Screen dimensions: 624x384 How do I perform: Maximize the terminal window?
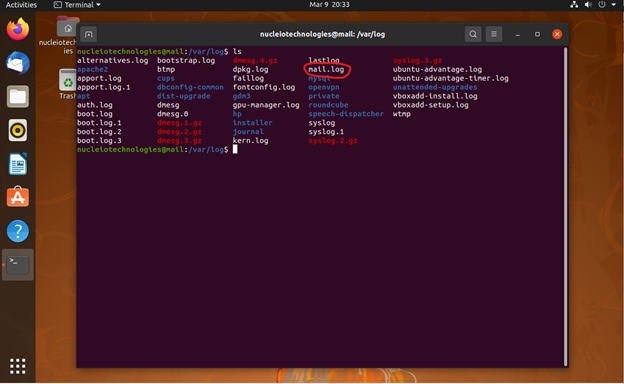click(537, 34)
